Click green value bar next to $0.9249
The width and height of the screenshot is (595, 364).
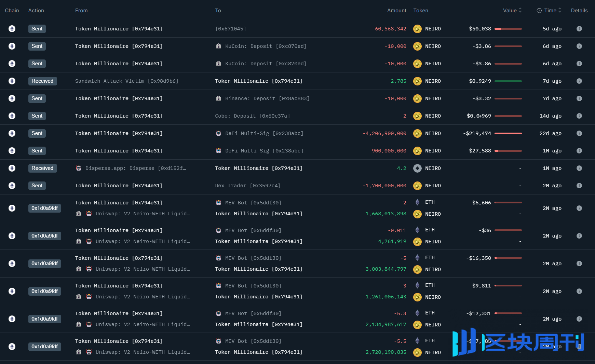coord(508,81)
